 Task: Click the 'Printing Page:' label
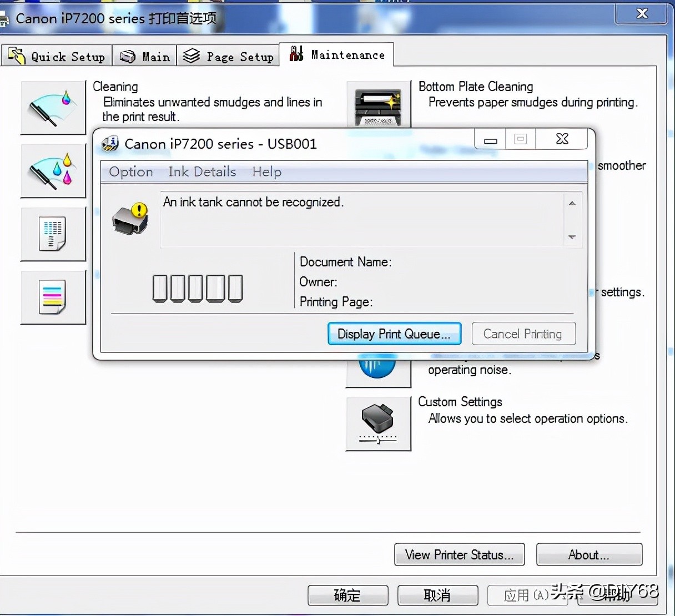(x=336, y=302)
